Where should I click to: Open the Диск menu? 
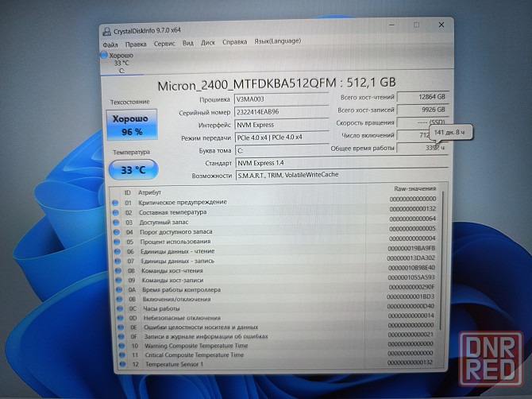tap(208, 44)
